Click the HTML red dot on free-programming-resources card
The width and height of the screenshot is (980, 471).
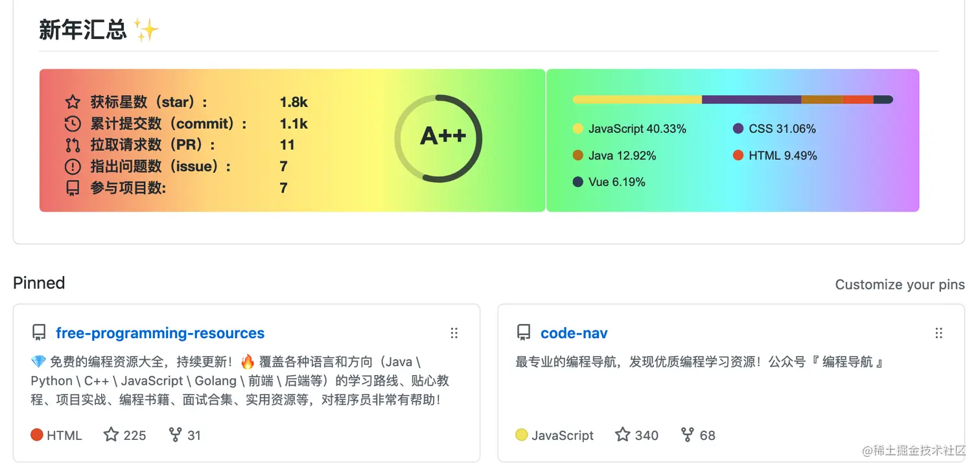pyautogui.click(x=37, y=435)
